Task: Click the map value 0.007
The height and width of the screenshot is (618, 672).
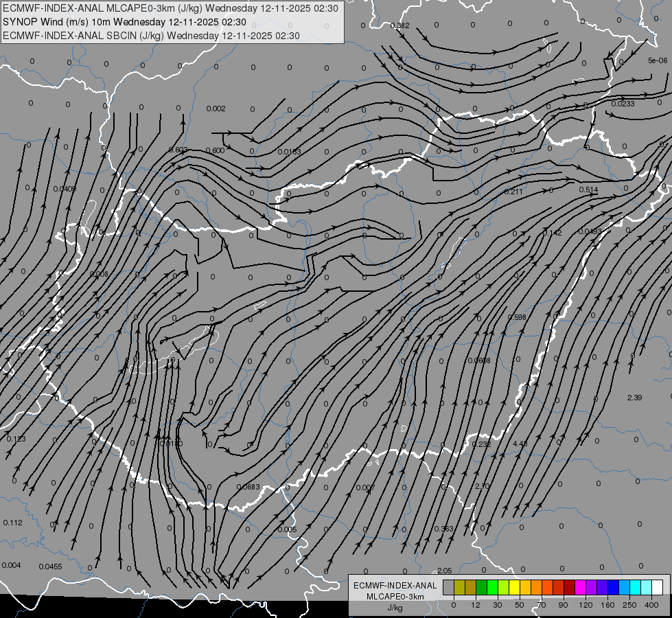Action: [365, 488]
